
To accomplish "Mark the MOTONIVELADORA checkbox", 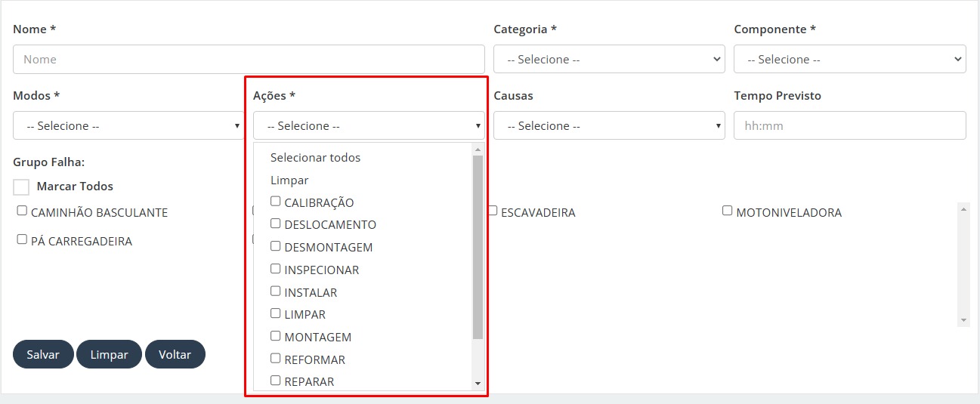I will coord(728,211).
